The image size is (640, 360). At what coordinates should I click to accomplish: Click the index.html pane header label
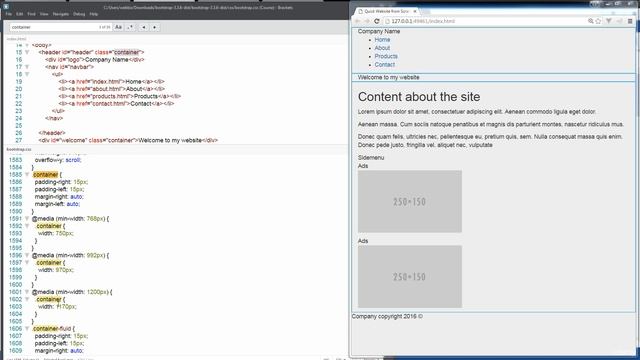[x=16, y=39]
